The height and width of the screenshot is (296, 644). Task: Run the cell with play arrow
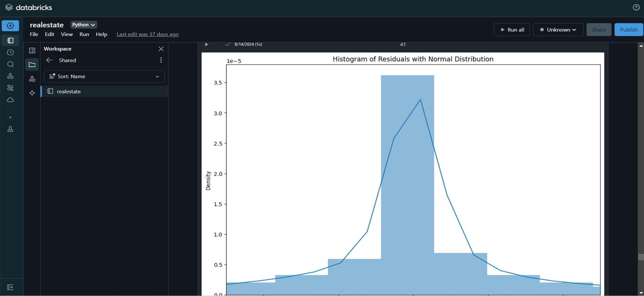click(207, 44)
